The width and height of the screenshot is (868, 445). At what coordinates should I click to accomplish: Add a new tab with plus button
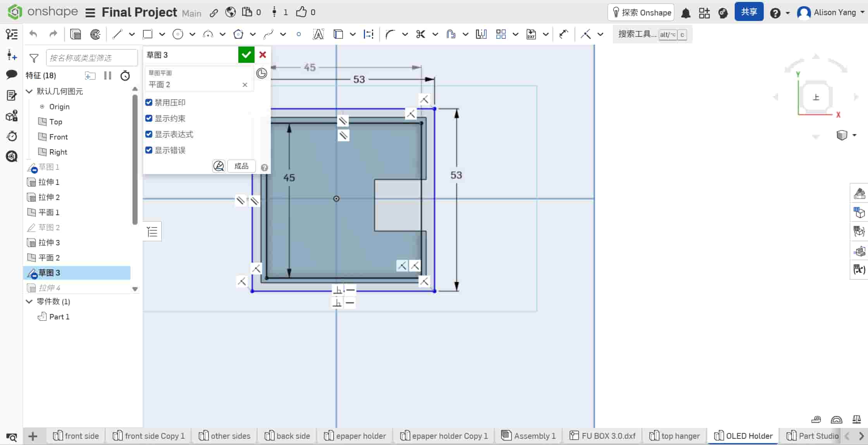[x=33, y=436]
